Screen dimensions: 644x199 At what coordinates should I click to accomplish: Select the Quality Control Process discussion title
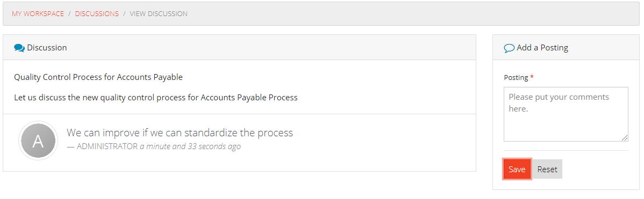98,77
